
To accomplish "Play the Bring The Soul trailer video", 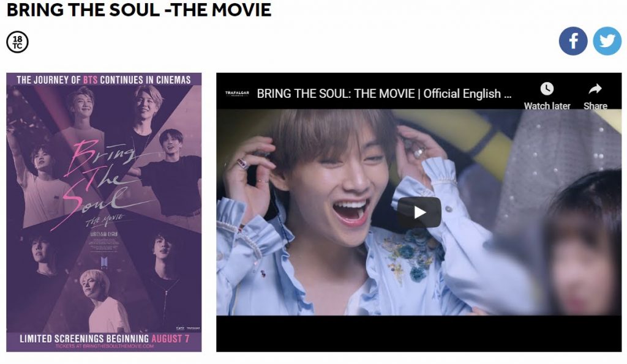I will [x=419, y=212].
